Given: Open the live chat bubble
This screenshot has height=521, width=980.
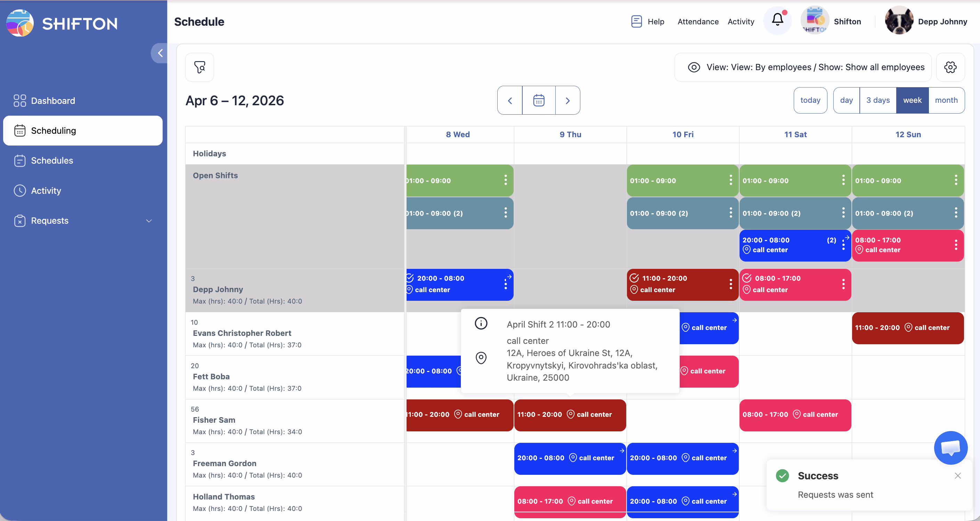Looking at the screenshot, I should [x=950, y=448].
